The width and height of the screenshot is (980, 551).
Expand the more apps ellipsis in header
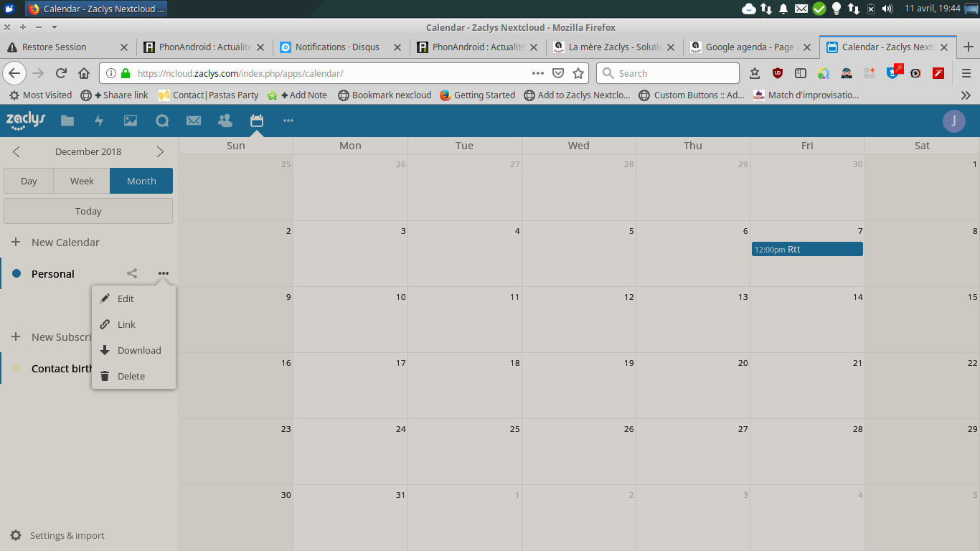click(x=288, y=121)
